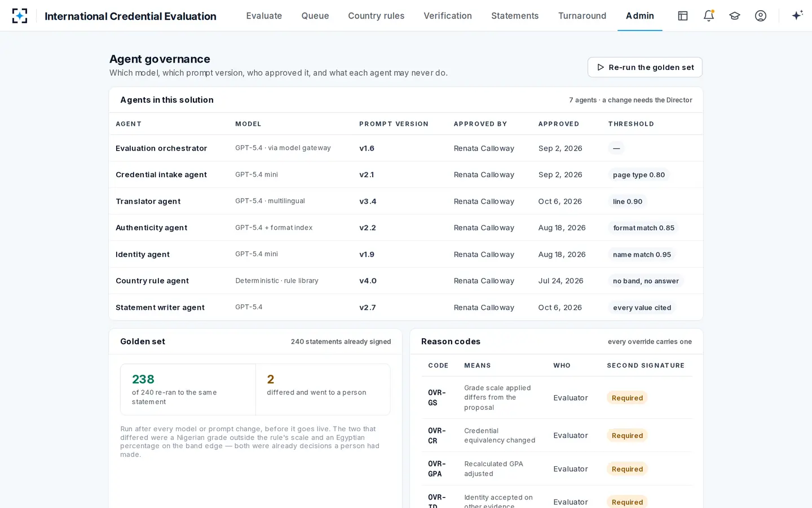Screen dimensions: 812x508
Task: Select the Admin tab
Action: click(640, 16)
